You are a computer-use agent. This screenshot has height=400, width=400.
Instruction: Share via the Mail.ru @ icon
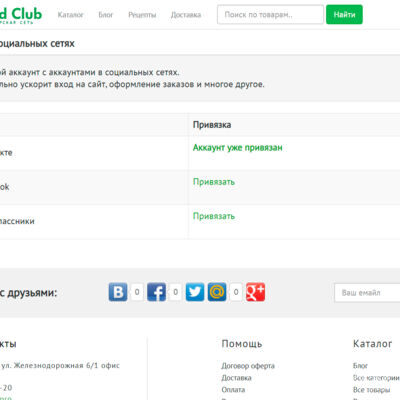click(217, 292)
